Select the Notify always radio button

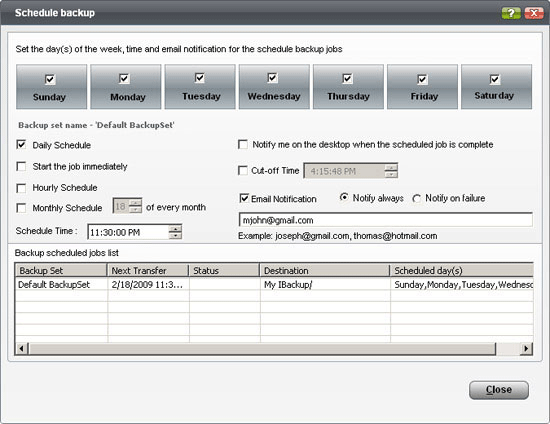coord(344,197)
